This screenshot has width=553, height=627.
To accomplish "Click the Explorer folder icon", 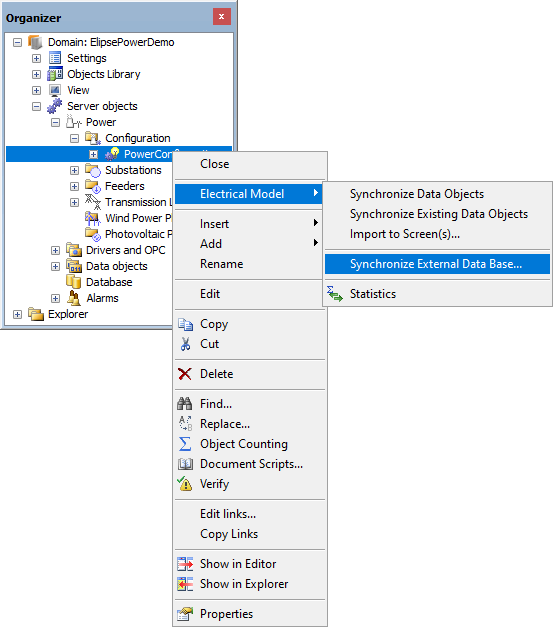I will pyautogui.click(x=36, y=314).
